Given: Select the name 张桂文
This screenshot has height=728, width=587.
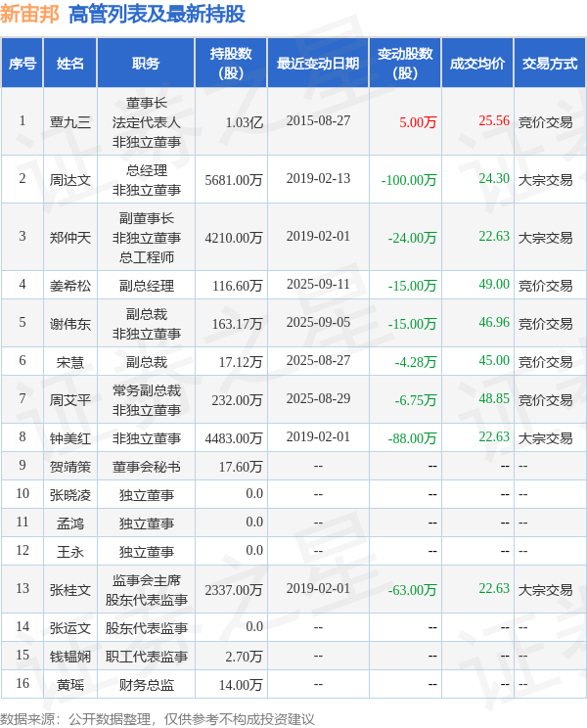Looking at the screenshot, I should (x=70, y=590).
